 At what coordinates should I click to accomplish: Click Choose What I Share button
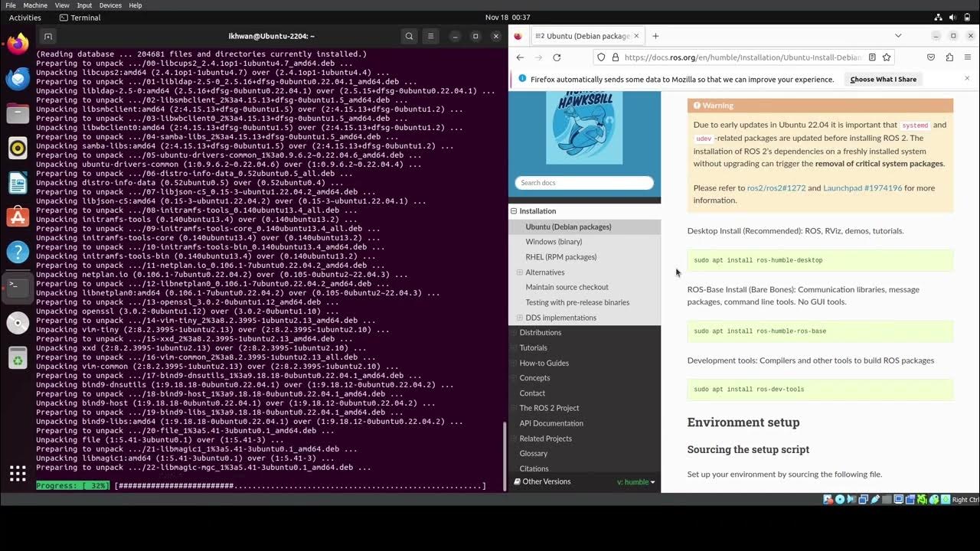click(x=883, y=79)
